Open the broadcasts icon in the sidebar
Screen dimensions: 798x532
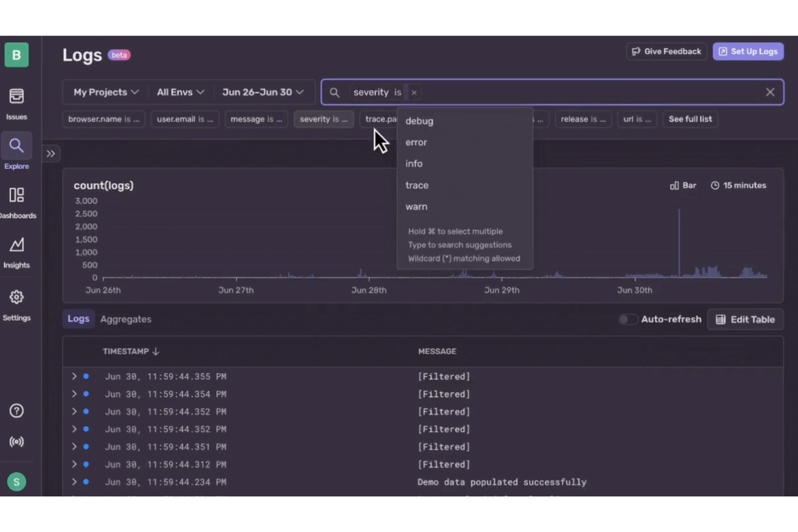(17, 441)
